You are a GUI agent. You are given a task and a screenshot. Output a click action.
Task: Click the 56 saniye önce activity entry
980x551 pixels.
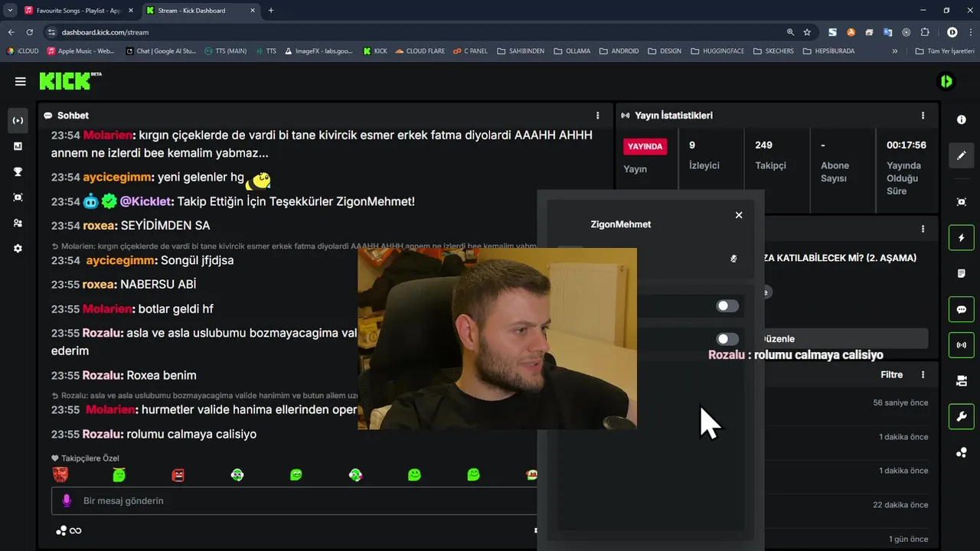[900, 403]
